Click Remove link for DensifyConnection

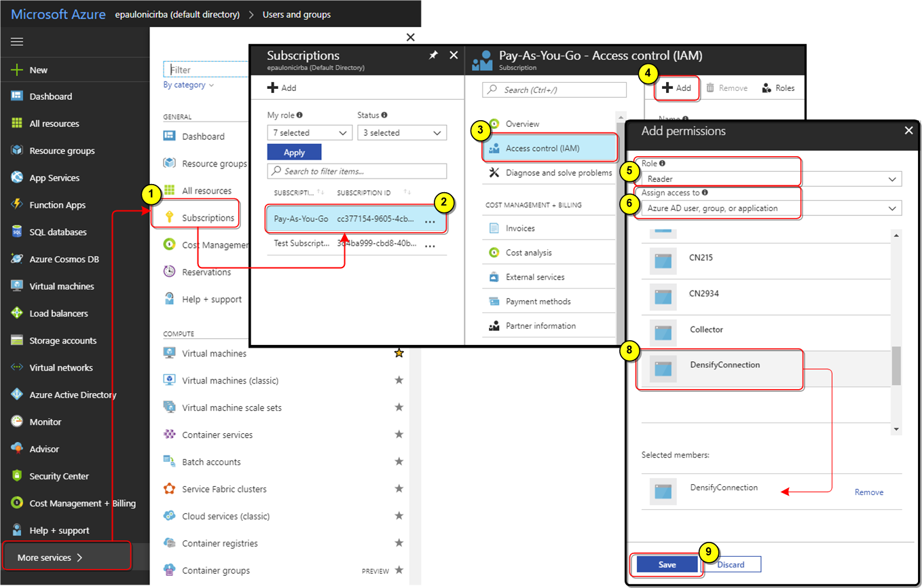point(868,492)
